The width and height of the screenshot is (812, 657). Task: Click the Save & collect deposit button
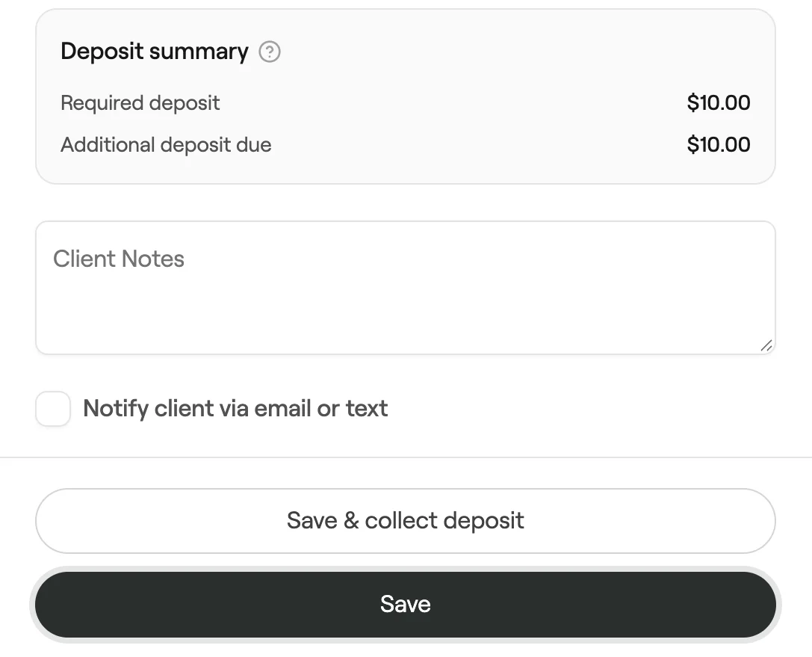click(x=406, y=521)
